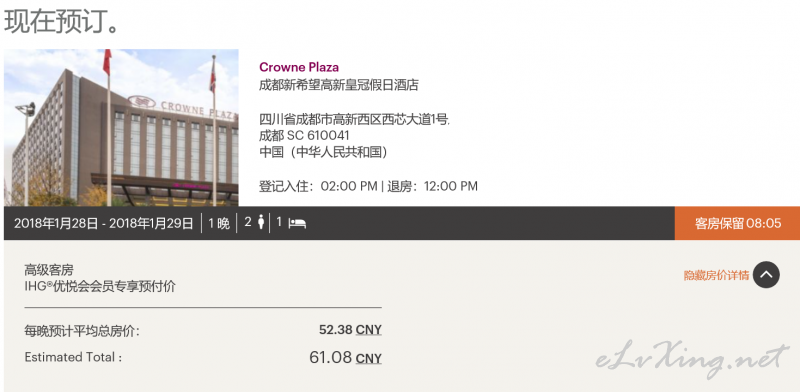Screen dimensions: 800x392
Task: Click the IHG优悦会会员专享预付价 rate name
Action: (100, 286)
